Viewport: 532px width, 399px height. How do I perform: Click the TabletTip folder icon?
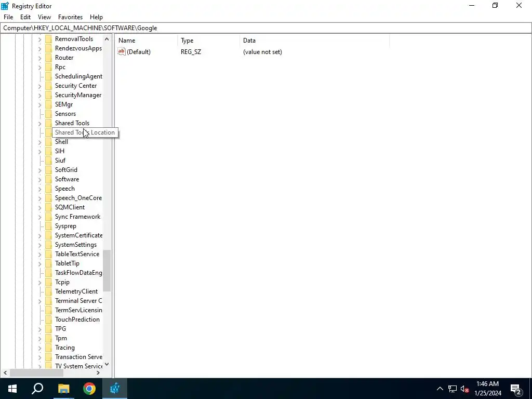tap(48, 263)
